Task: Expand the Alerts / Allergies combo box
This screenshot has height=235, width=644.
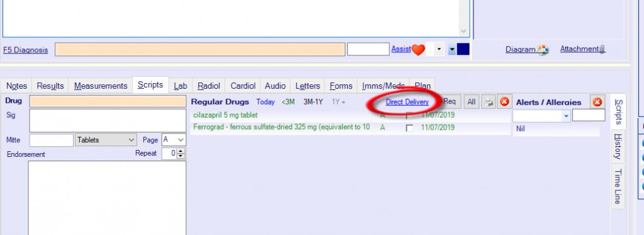Action: pyautogui.click(x=567, y=117)
